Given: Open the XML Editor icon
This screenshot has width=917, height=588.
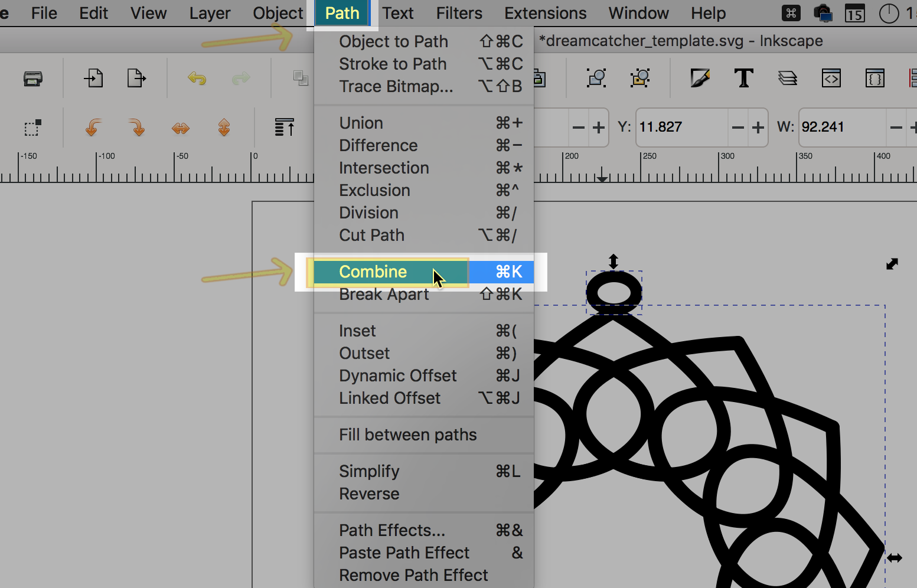Looking at the screenshot, I should pyautogui.click(x=831, y=78).
